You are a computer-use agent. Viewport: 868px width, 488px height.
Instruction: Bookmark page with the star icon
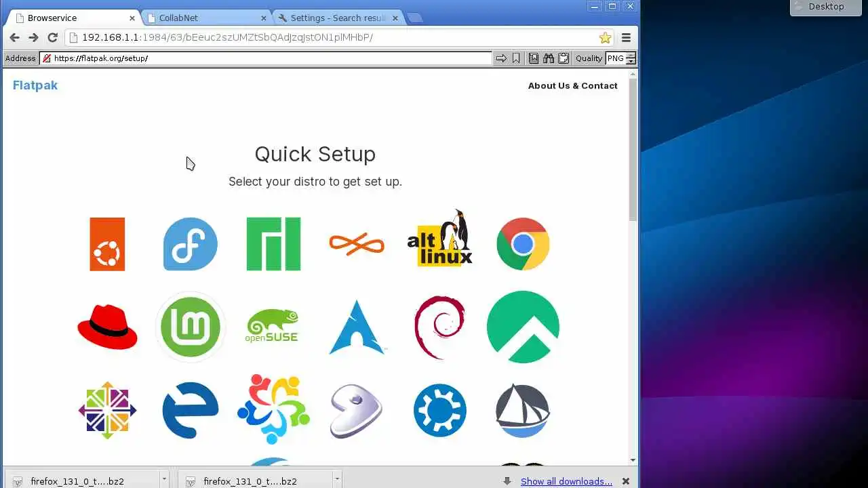(x=606, y=38)
